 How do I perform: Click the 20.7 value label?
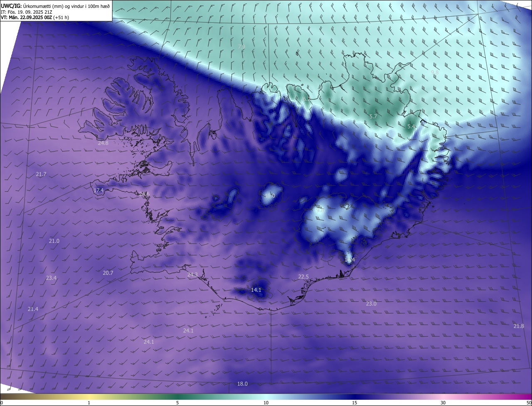point(108,273)
